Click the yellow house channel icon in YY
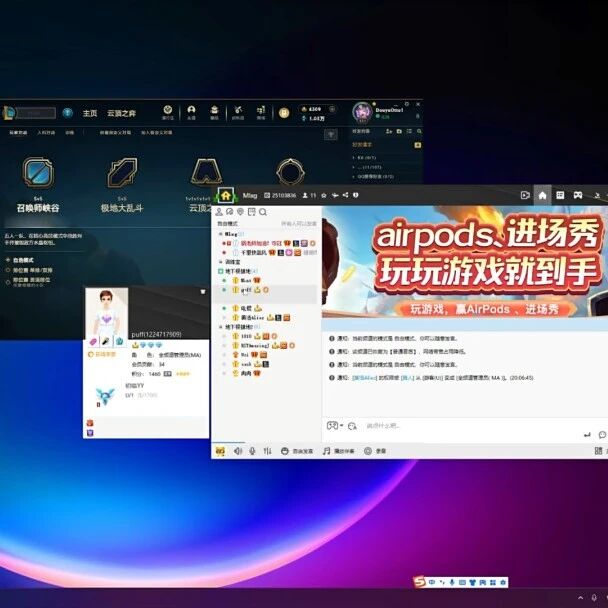 point(226,195)
